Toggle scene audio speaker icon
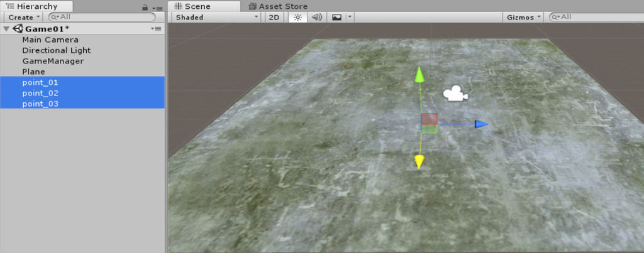 pyautogui.click(x=316, y=17)
